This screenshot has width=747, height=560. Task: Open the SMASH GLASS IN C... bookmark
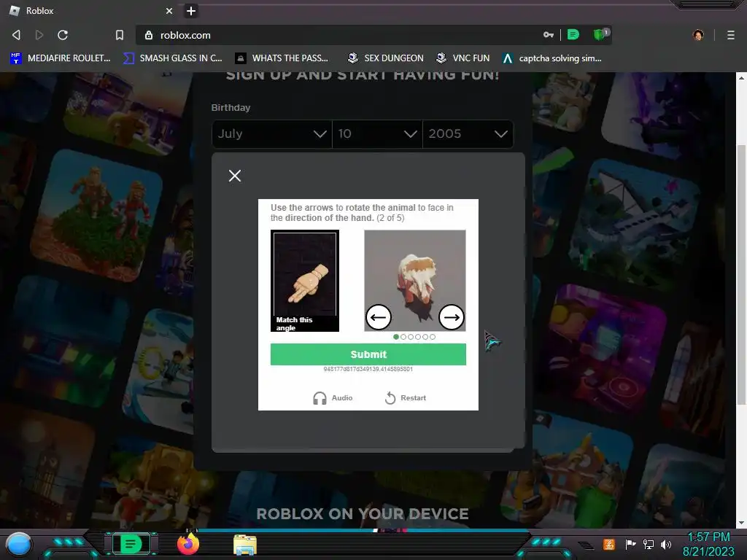[173, 58]
